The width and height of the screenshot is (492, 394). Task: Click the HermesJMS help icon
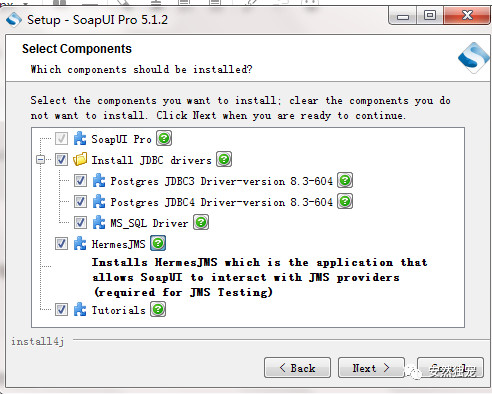point(158,243)
